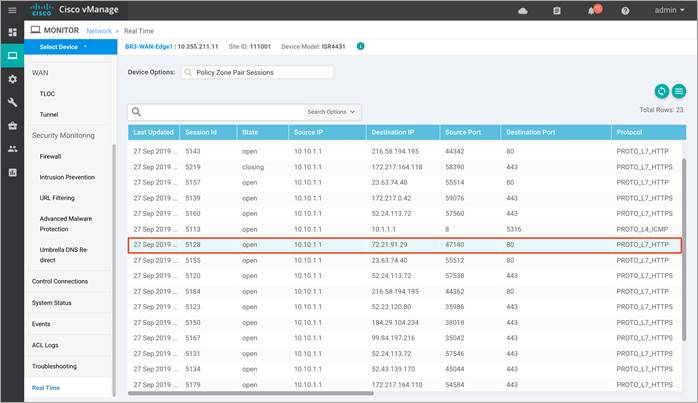Open Intrusion Prevention monitoring
698x403 pixels.
click(x=67, y=177)
